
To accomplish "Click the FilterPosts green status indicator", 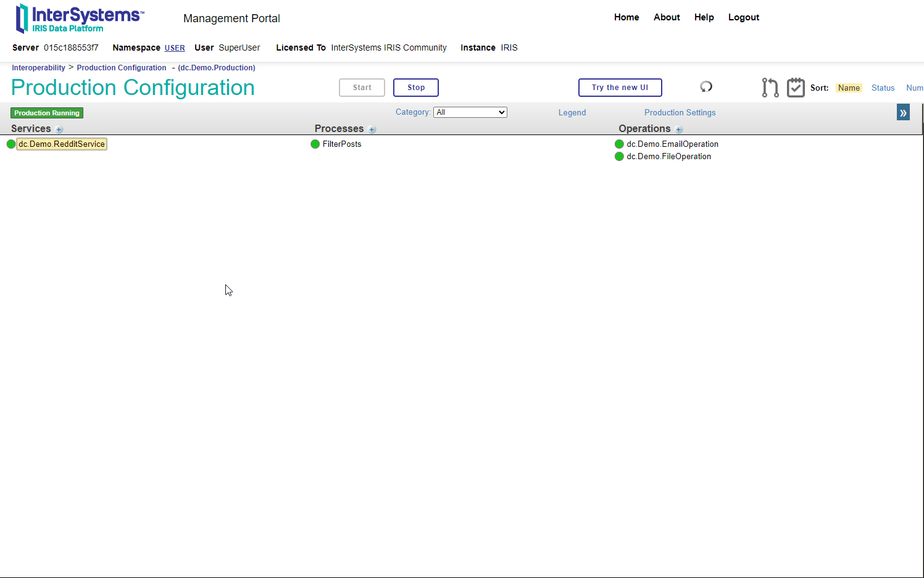I will [x=315, y=144].
